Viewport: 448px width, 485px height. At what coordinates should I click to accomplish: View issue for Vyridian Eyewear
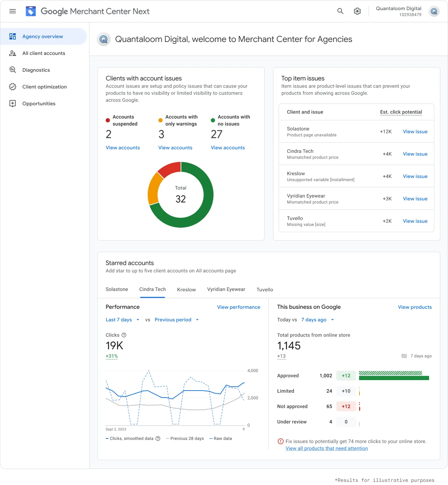pyautogui.click(x=415, y=199)
